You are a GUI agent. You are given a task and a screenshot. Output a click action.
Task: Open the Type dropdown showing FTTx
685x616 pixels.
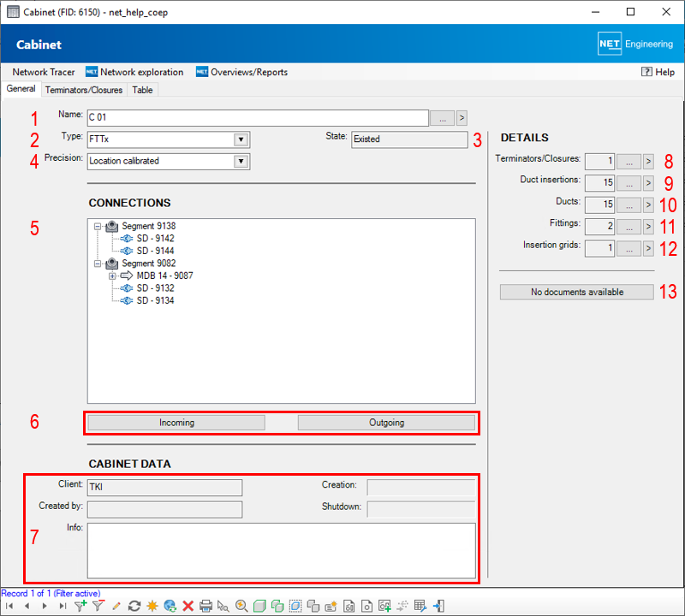click(241, 139)
